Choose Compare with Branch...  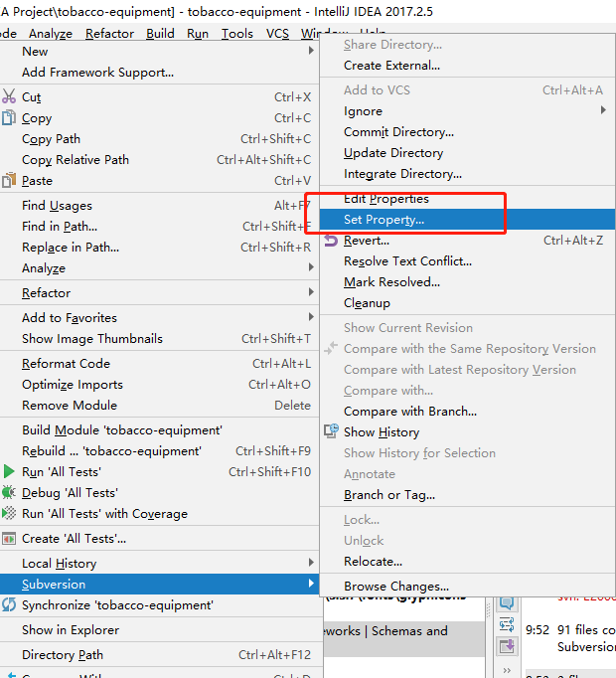(x=468, y=412)
